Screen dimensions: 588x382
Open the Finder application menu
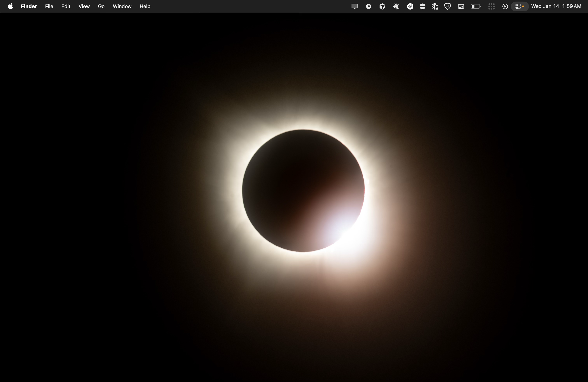pyautogui.click(x=29, y=6)
